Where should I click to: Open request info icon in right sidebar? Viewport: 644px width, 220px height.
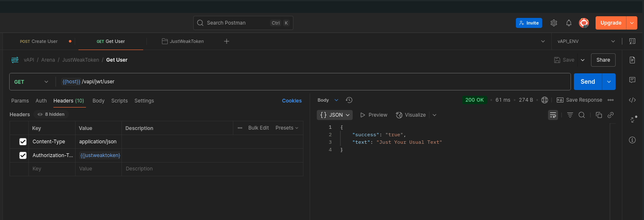click(x=632, y=140)
